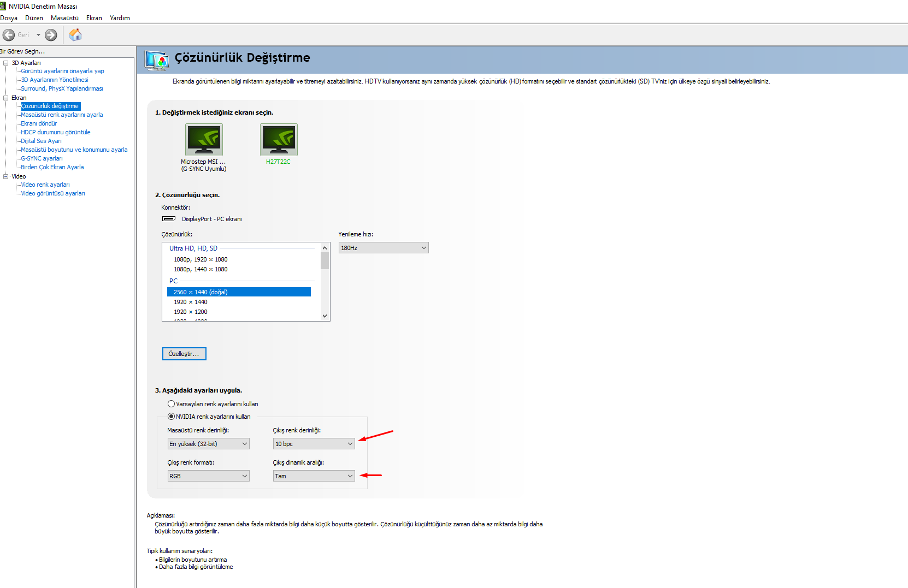Select the H27T22C monitor icon
Image resolution: width=908 pixels, height=588 pixels.
(x=279, y=140)
